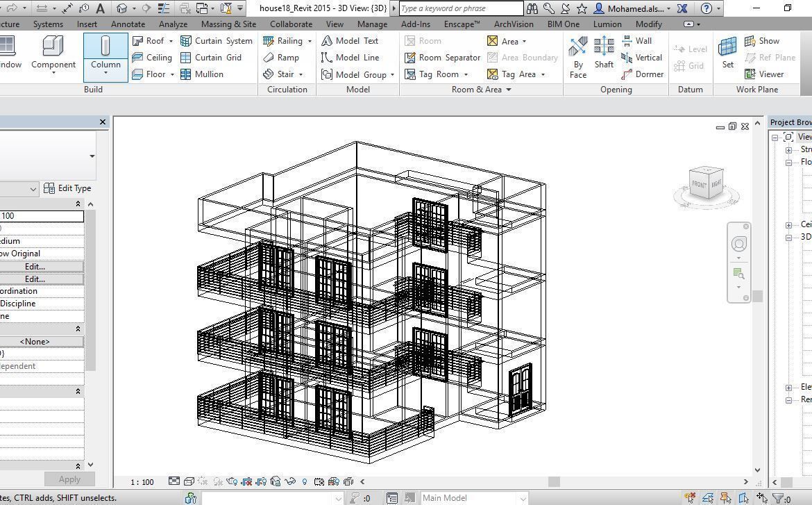
Task: Select the Wall opening tool
Action: [x=637, y=41]
